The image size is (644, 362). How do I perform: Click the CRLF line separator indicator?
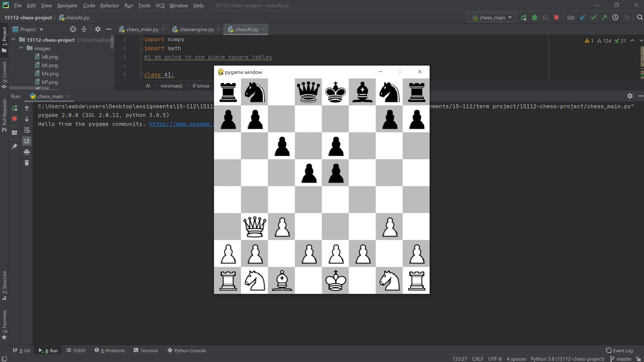click(477, 358)
